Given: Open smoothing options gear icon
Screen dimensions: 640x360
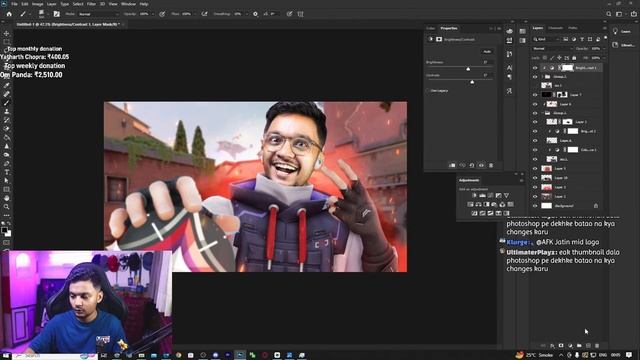Looking at the screenshot, I should (x=255, y=14).
